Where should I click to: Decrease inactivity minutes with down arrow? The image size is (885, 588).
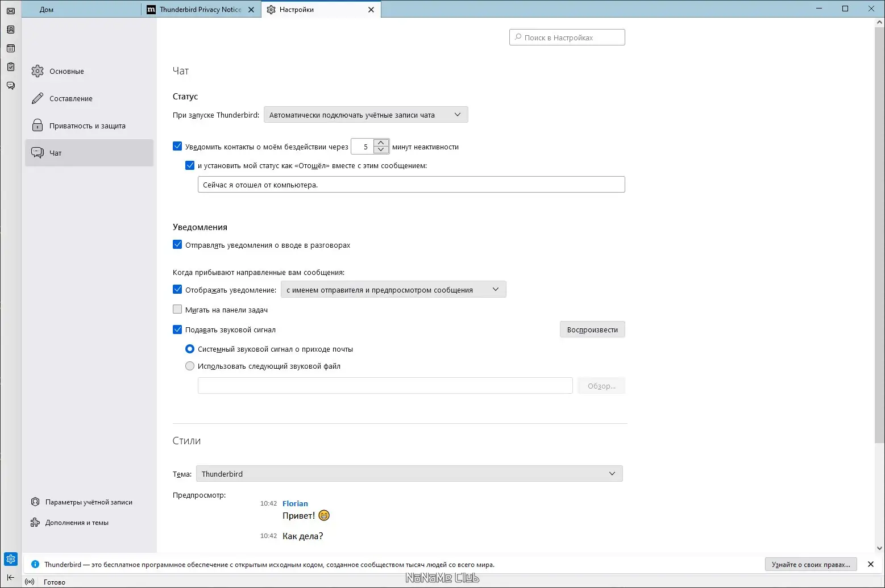[x=381, y=150]
